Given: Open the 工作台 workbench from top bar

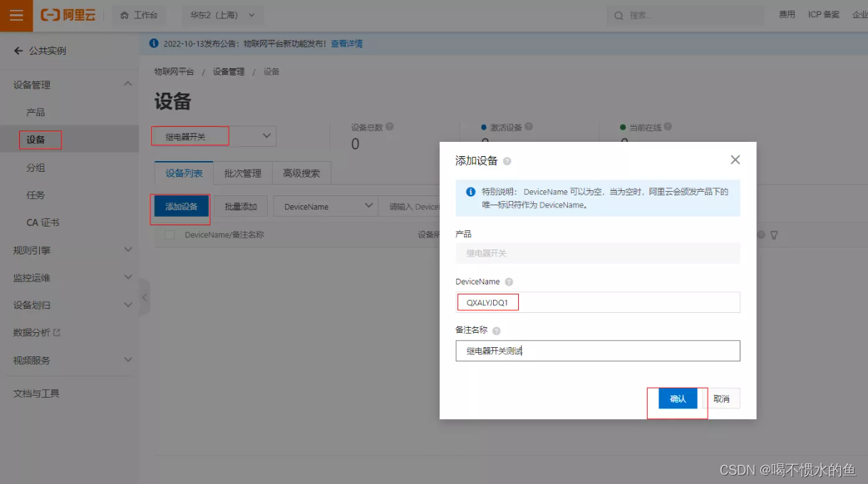Looking at the screenshot, I should (140, 14).
